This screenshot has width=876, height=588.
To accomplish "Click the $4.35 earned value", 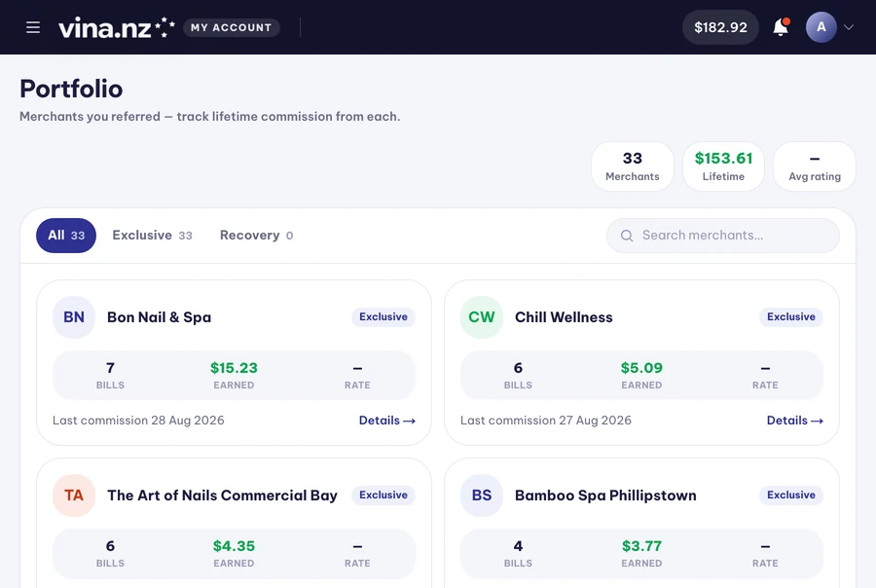I will (234, 546).
